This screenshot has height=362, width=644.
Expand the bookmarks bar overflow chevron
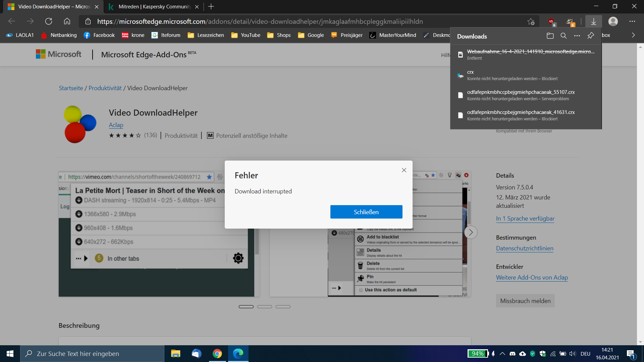point(633,35)
